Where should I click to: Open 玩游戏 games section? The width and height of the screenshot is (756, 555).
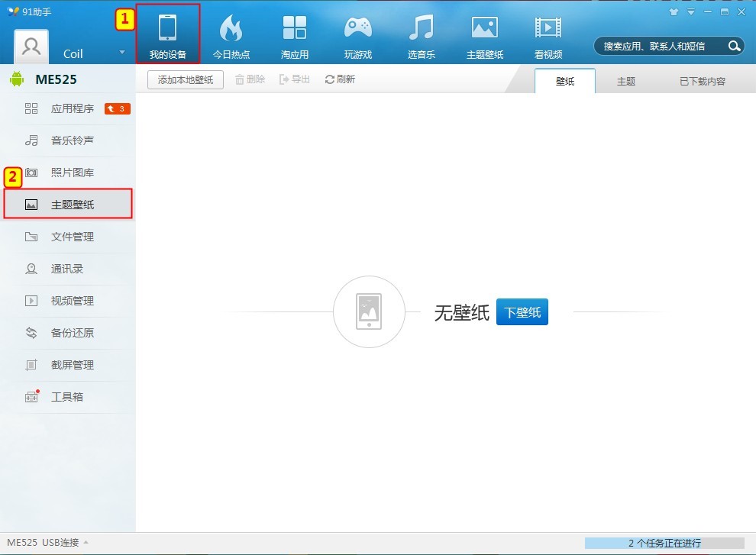click(357, 34)
